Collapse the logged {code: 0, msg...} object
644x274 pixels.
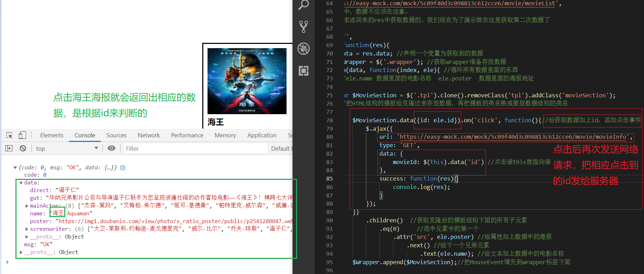[15, 168]
